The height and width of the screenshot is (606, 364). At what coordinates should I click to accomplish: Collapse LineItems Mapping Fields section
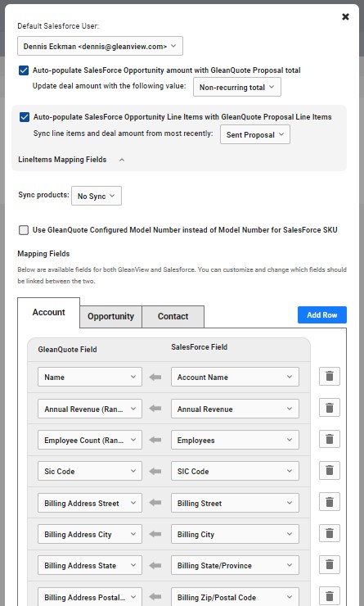122,160
